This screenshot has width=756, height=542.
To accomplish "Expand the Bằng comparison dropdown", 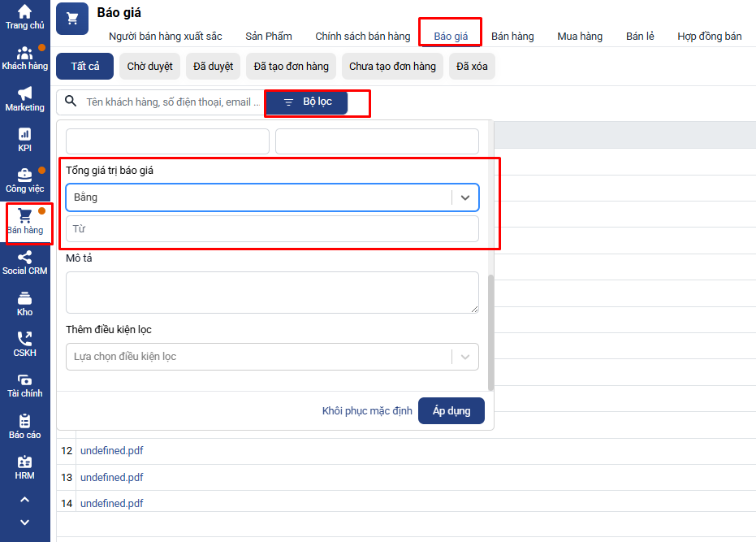I will point(464,197).
